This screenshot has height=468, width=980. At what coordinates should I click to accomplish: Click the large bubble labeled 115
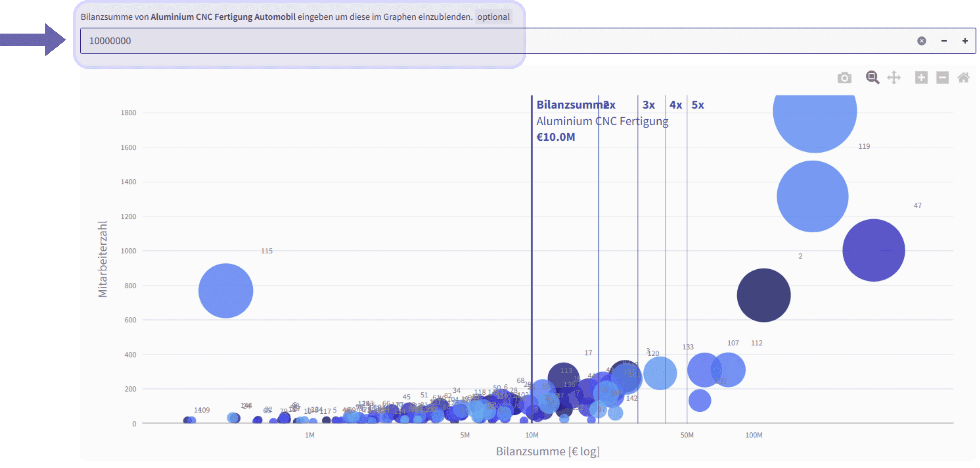coord(226,291)
